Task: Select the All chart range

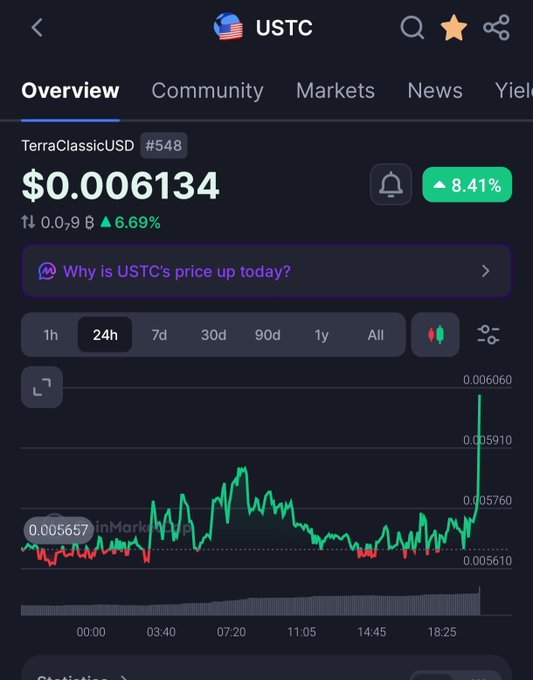Action: point(376,335)
